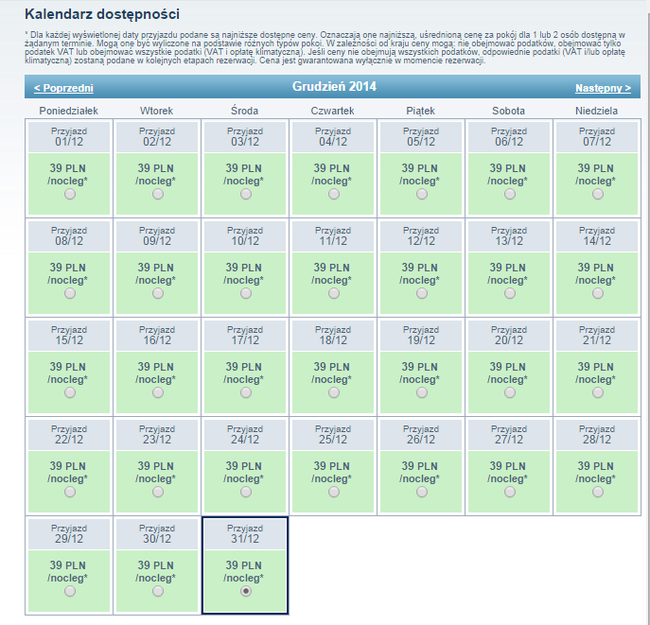Viewport: 650px width, 625px height.
Task: Choose arrival 08/12 radio button
Action: [70, 293]
